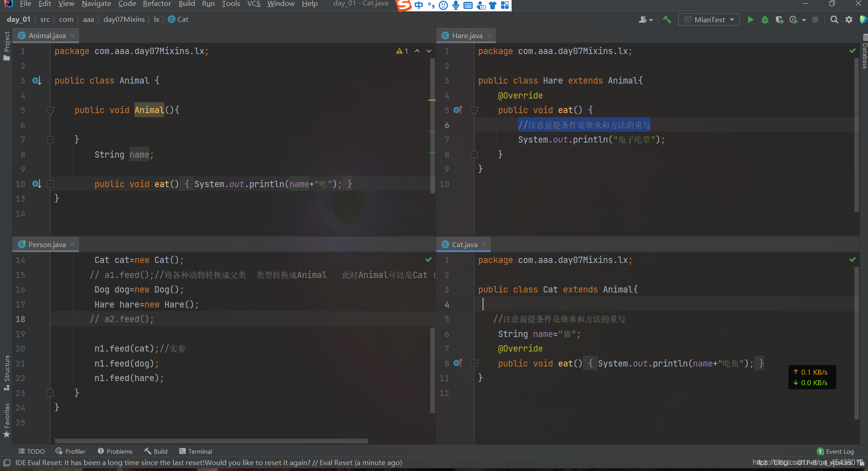Screen dimensions: 868x471
Task: Run the MianTest configuration
Action: click(750, 20)
